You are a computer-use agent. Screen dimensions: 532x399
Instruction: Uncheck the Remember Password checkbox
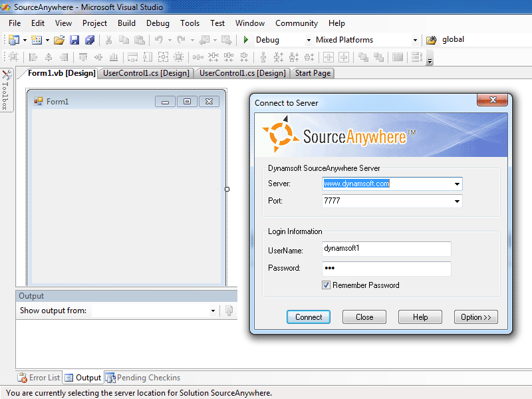coord(326,285)
